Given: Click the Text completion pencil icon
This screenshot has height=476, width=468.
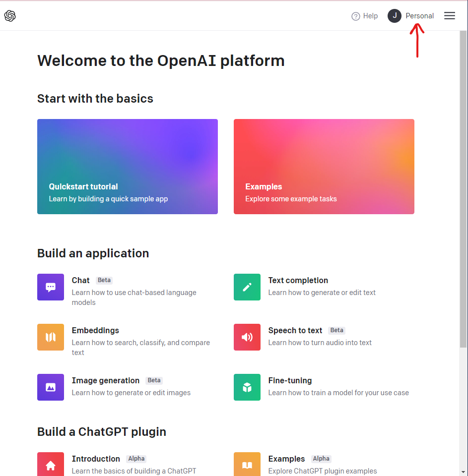Looking at the screenshot, I should (x=247, y=287).
